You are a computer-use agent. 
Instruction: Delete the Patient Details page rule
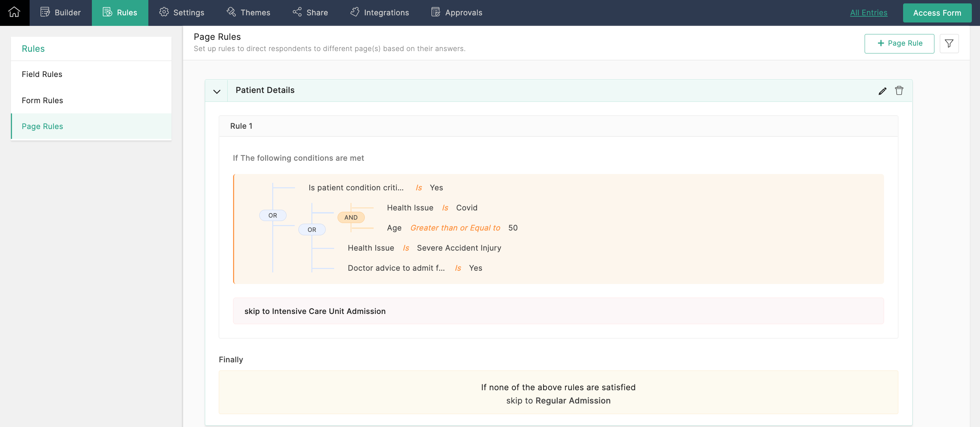pos(899,91)
